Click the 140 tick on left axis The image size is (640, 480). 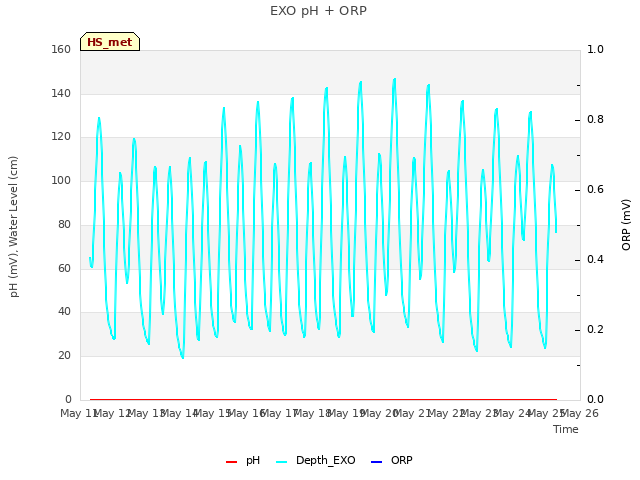click(x=61, y=93)
